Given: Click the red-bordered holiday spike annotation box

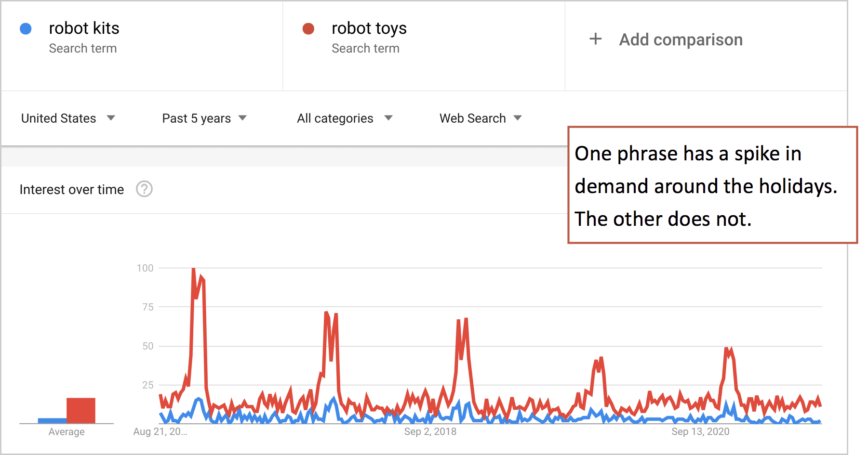Looking at the screenshot, I should point(712,185).
